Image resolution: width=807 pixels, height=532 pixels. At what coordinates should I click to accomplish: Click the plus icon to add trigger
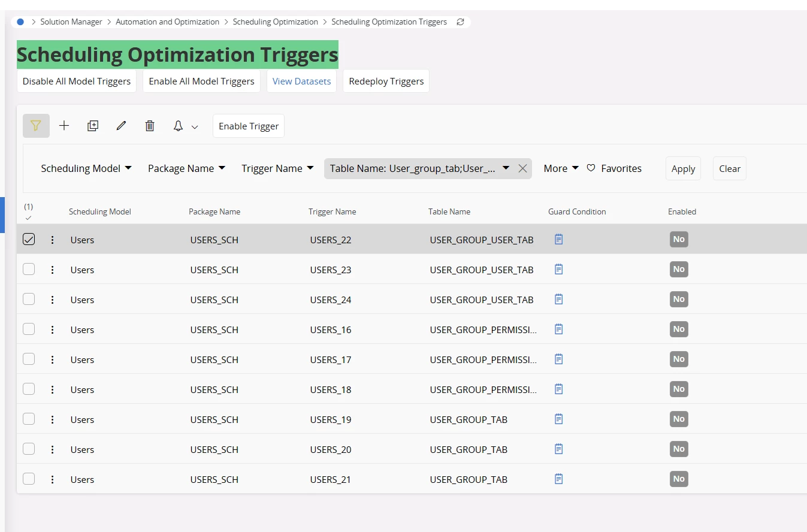64,126
